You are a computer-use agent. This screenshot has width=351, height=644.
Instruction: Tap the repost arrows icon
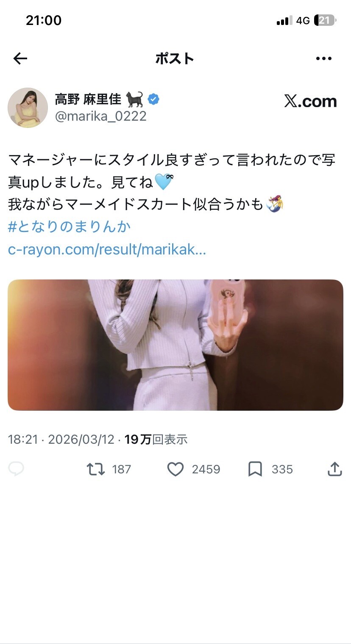96,469
